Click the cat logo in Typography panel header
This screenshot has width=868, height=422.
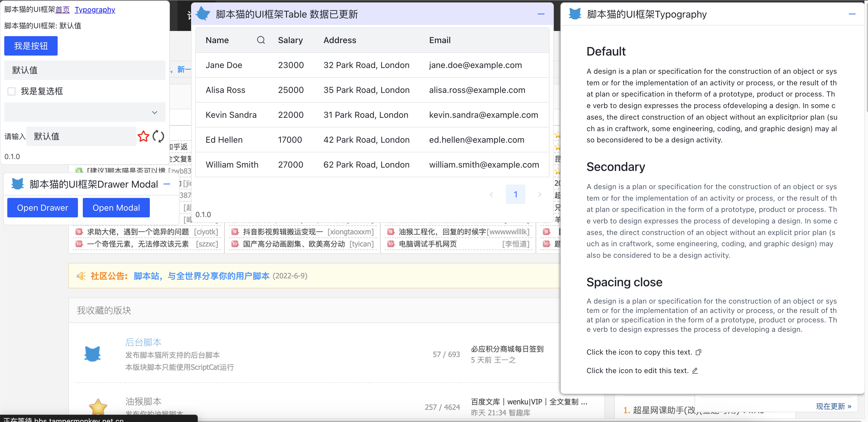point(575,14)
